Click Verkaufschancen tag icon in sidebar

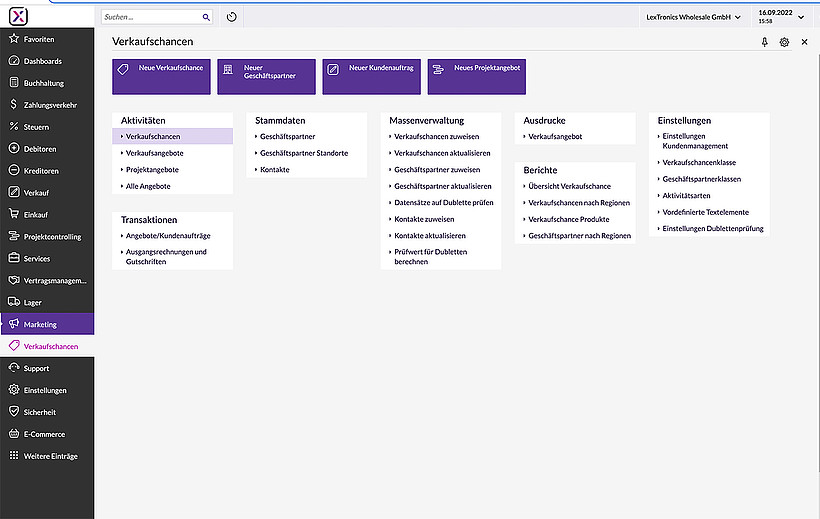(x=14, y=346)
